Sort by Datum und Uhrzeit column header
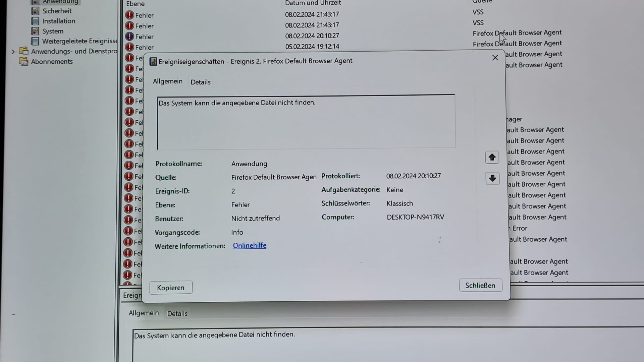Image resolution: width=644 pixels, height=362 pixels. pyautogui.click(x=313, y=3)
